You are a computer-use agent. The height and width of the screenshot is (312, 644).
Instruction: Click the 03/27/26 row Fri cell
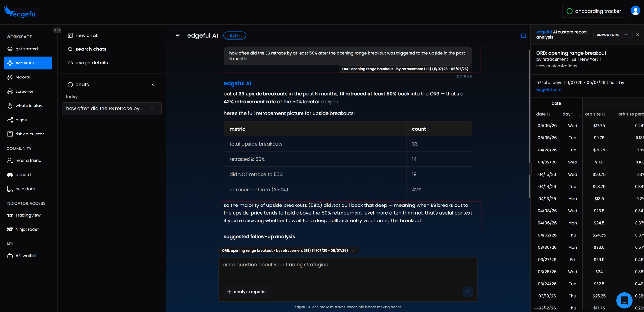(572, 260)
